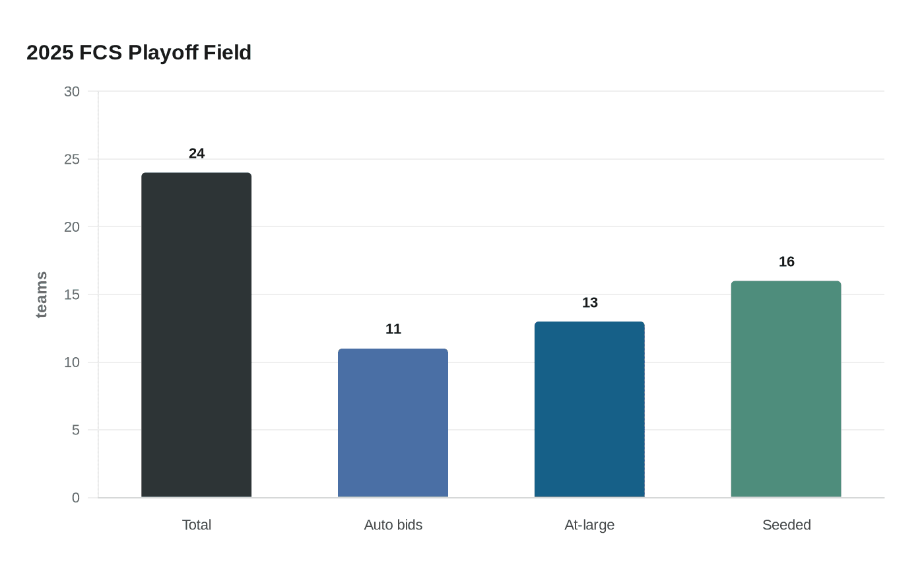924x581 pixels.
Task: Click the y-axis tick label 10
Action: tap(71, 362)
